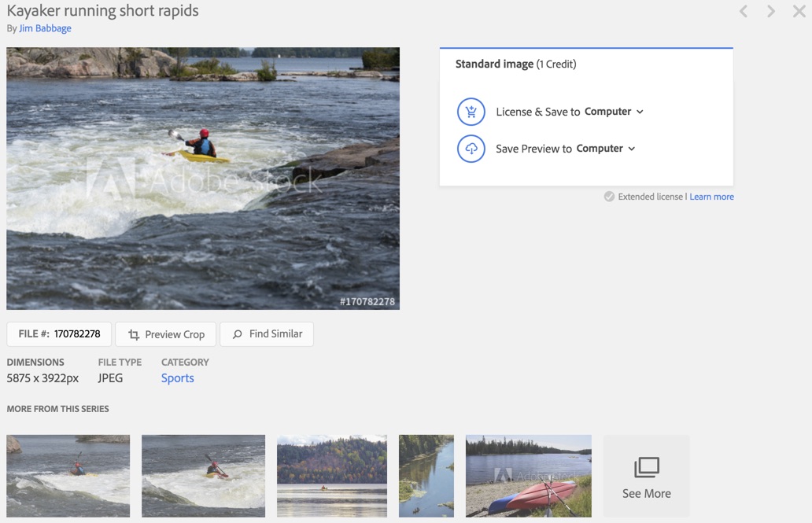812x523 pixels.
Task: Click the file number input field
Action: (x=77, y=334)
